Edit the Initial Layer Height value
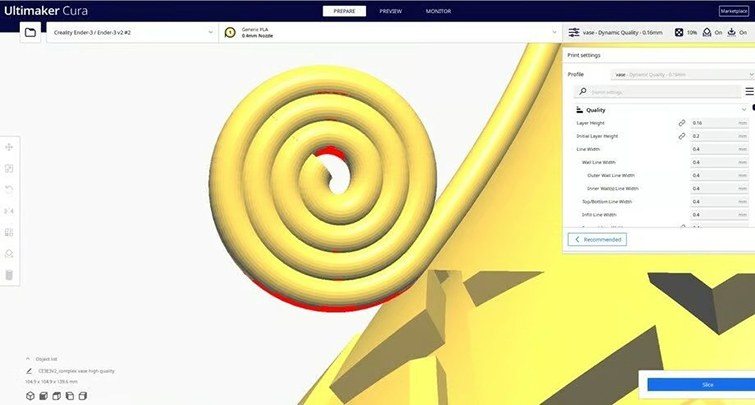The height and width of the screenshot is (405, 755). [719, 136]
